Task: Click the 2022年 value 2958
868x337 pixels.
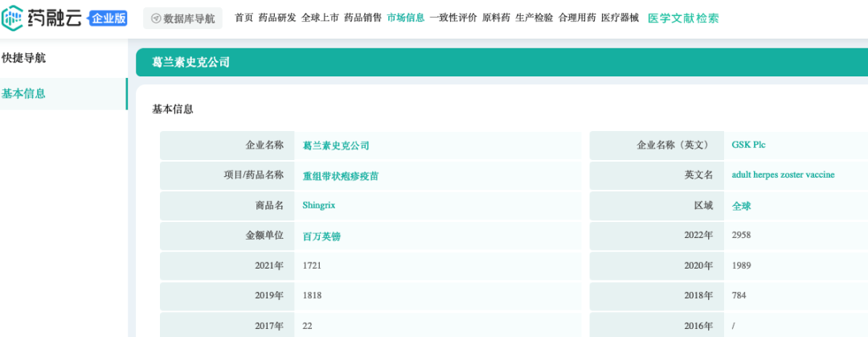Action: click(x=741, y=235)
